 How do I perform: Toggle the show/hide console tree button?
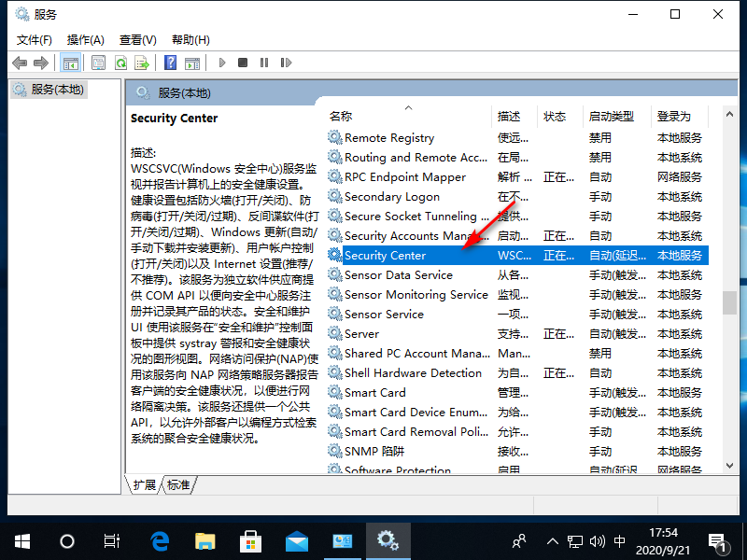[69, 63]
